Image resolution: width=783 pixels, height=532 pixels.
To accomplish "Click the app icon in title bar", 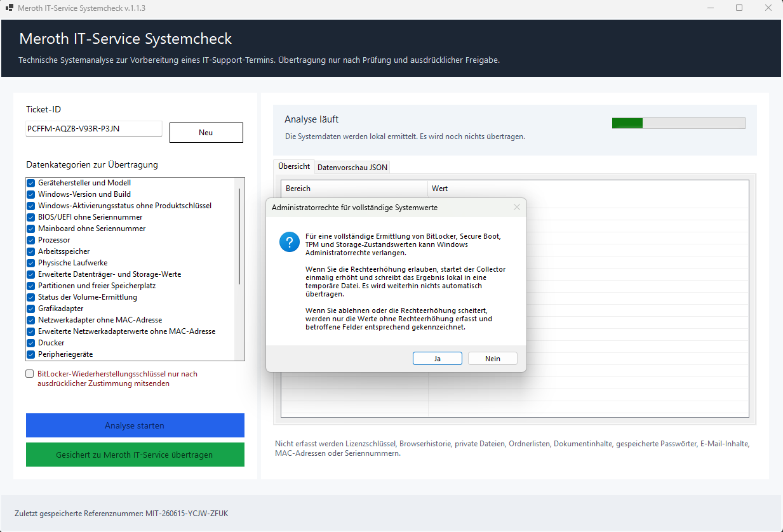I will tap(10, 8).
